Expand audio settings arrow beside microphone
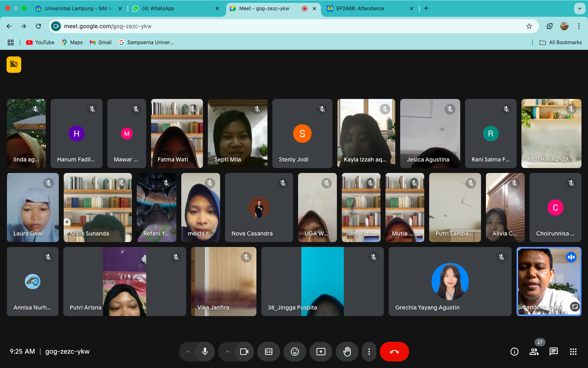The width and height of the screenshot is (588, 368). pos(188,352)
